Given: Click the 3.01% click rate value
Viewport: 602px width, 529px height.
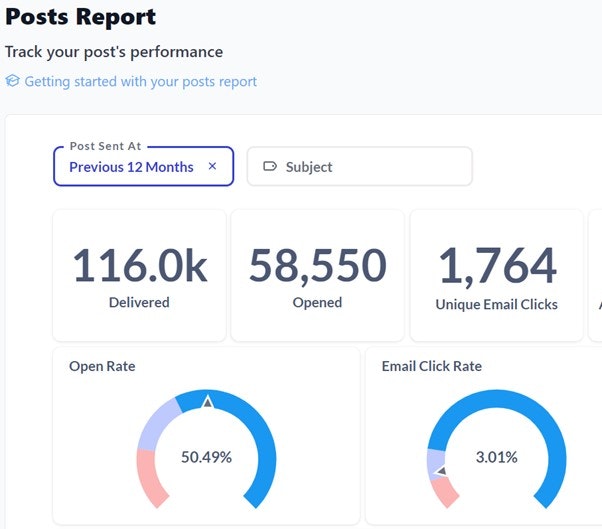Looking at the screenshot, I should (x=496, y=457).
